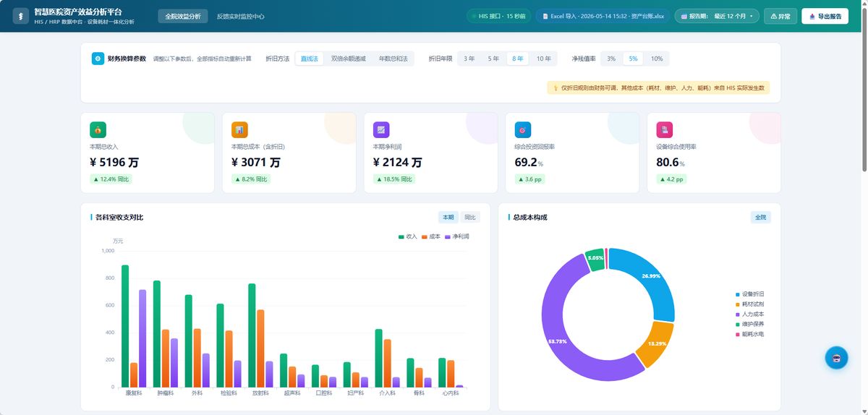Set 净残值率 to 3%

611,59
